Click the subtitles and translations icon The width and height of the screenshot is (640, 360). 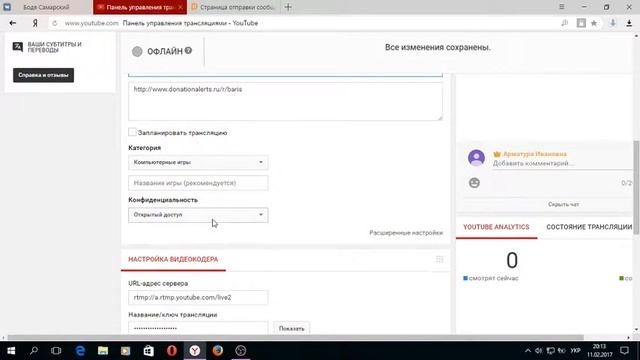[18, 47]
